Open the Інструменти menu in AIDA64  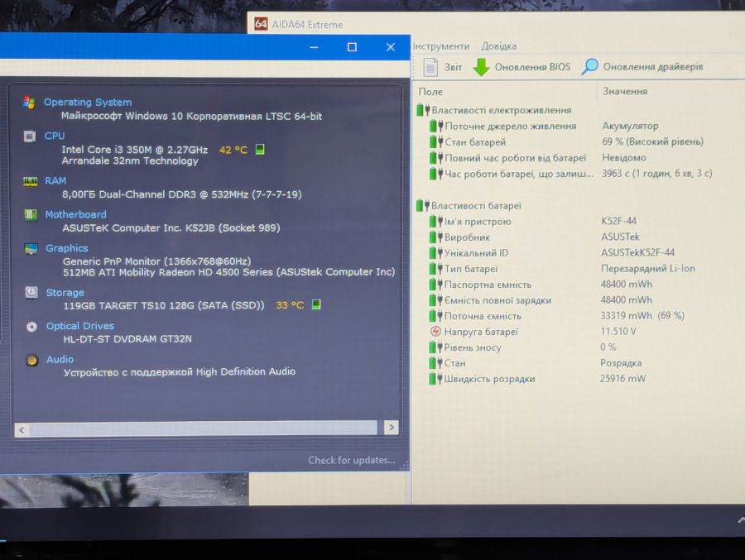(441, 46)
